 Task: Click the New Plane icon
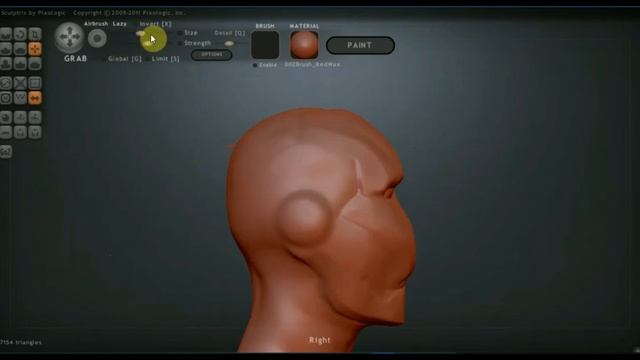[20, 118]
